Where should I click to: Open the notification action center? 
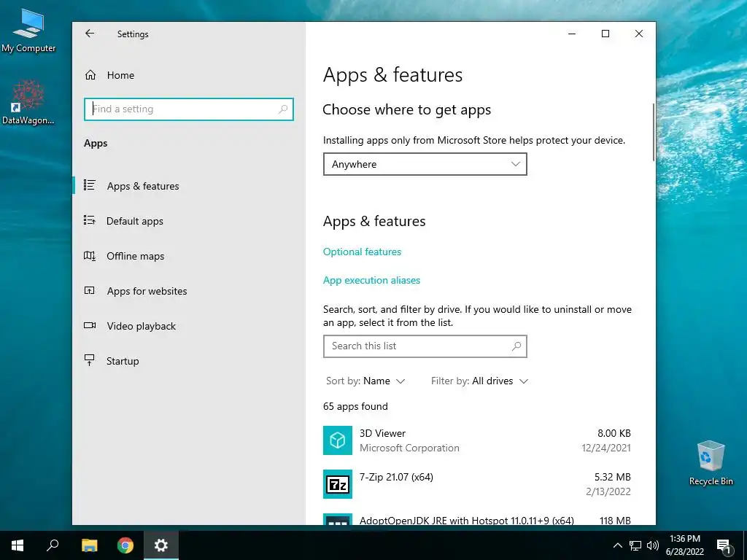(x=724, y=545)
